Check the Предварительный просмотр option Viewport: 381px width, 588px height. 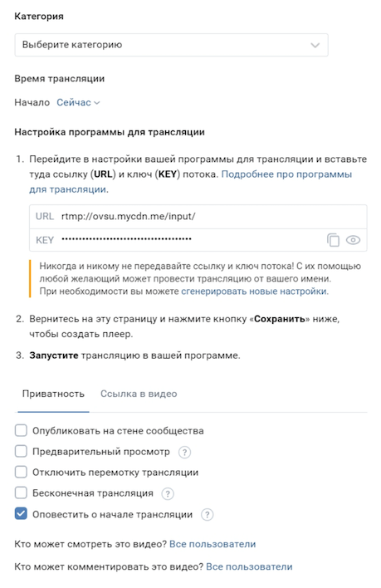click(x=21, y=451)
